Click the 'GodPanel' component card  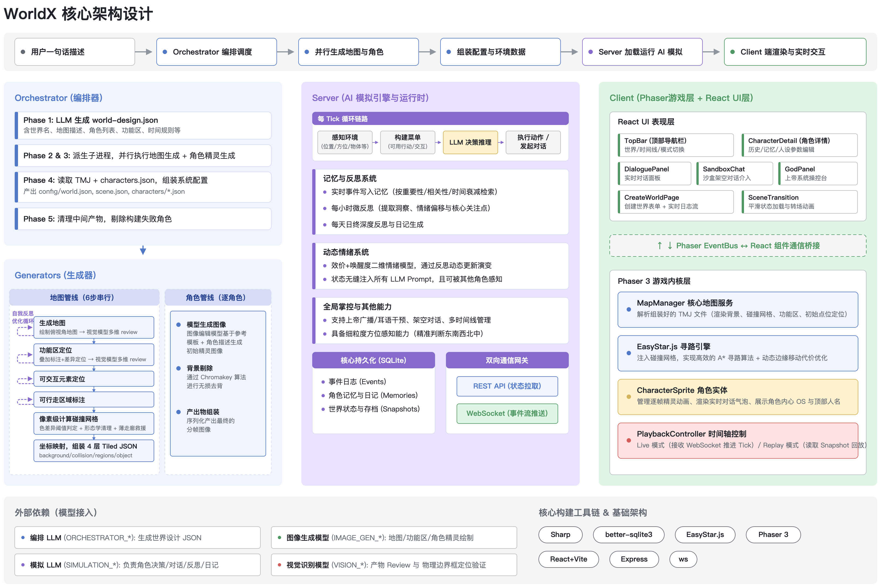click(818, 173)
